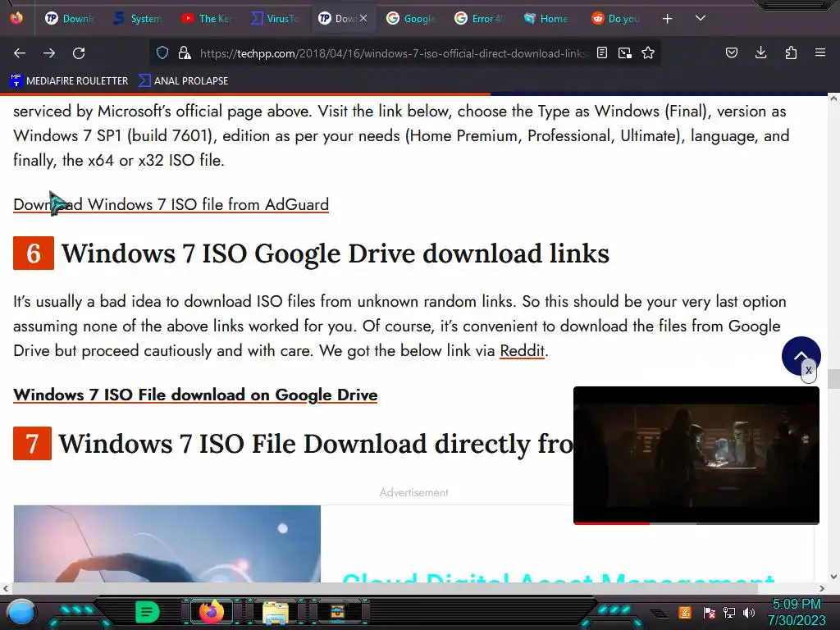Close the floating video with X button

(808, 370)
